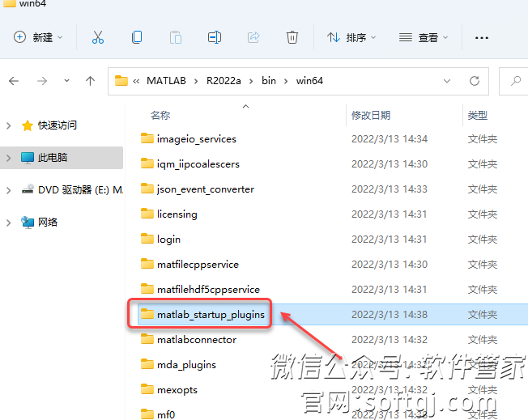Click date 2022/3/13 14:34 of imageio_services
The image size is (528, 420).
click(390, 139)
